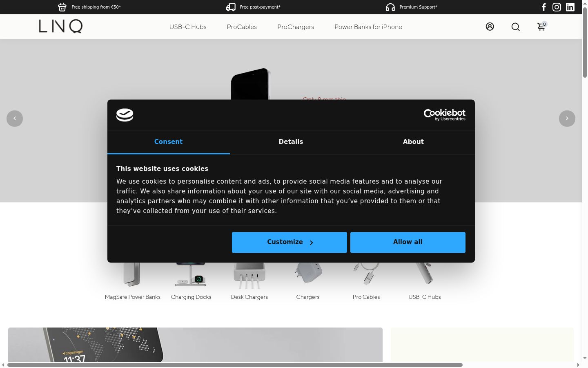Click the Cookiebot badge icon in the dialog

(x=125, y=115)
